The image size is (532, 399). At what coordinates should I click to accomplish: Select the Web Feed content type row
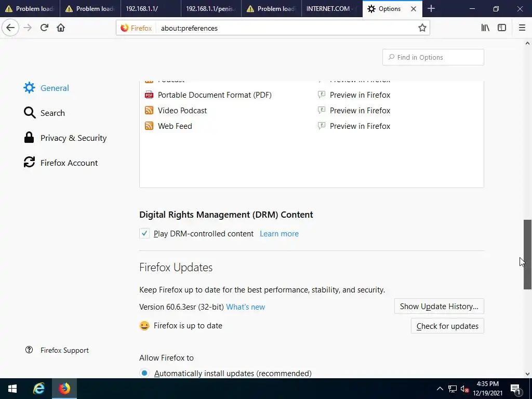312,126
